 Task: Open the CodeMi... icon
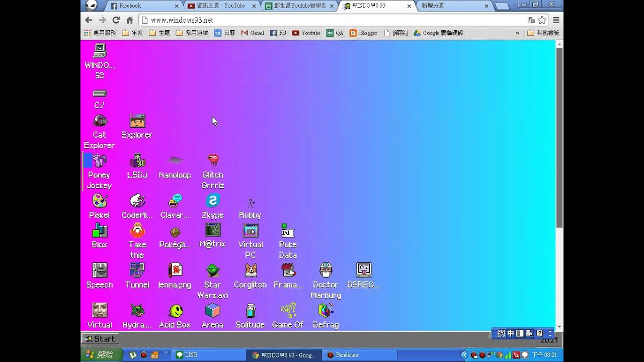(137, 201)
